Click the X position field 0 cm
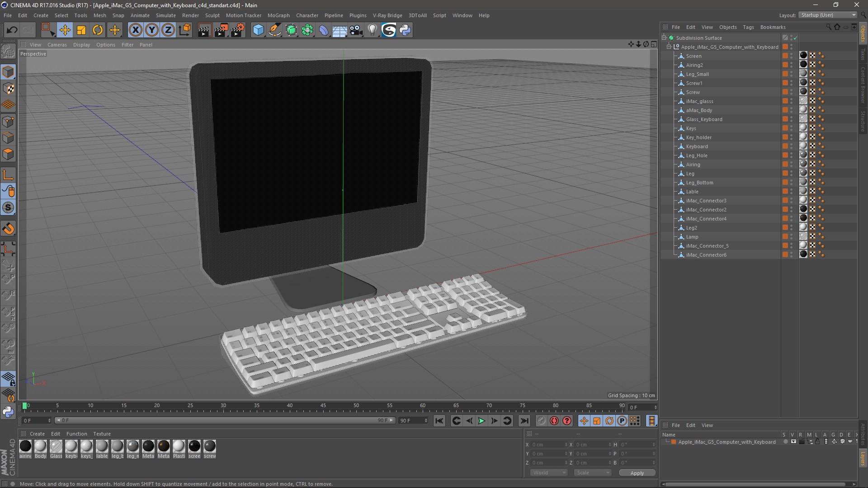The width and height of the screenshot is (868, 488). 549,445
